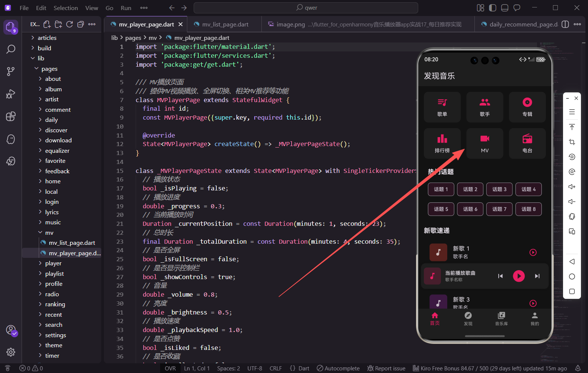The width and height of the screenshot is (588, 373).
Task: Create a new file in Explorer
Action: coord(47,24)
